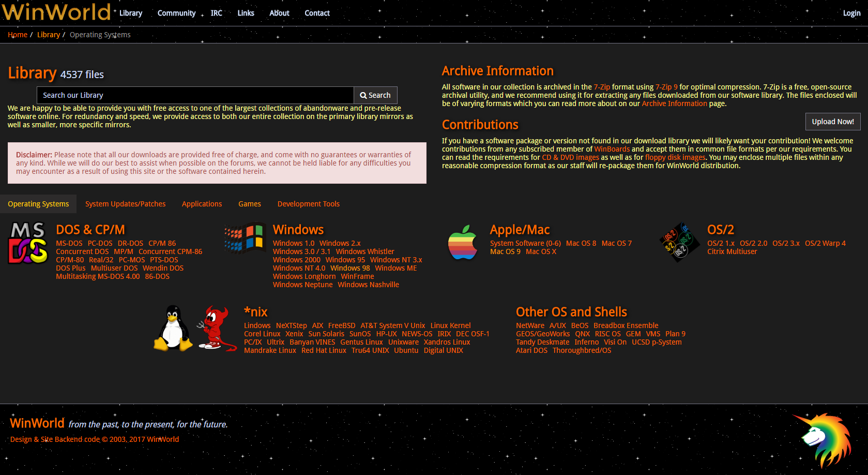The image size is (868, 475).
Task: Open the Community menu in navbar
Action: click(x=176, y=13)
